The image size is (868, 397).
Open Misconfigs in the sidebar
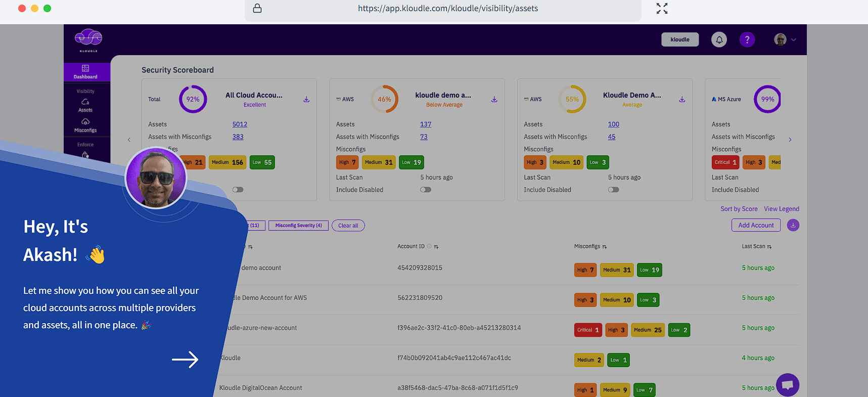[x=85, y=125]
